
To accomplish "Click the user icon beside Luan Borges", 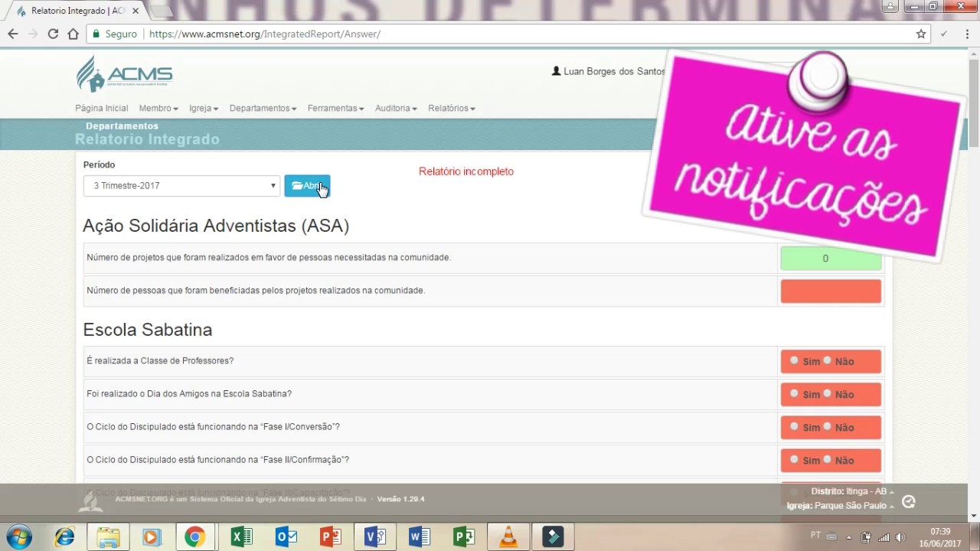I will (x=557, y=70).
